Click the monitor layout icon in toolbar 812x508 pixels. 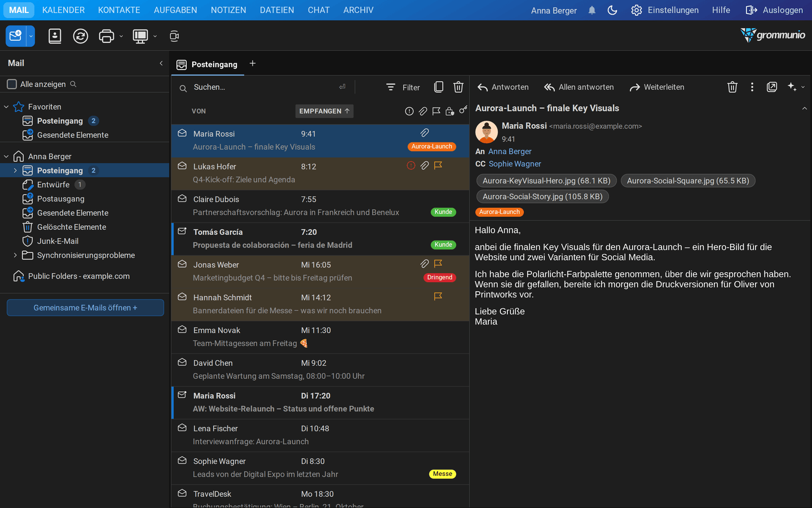click(x=140, y=36)
